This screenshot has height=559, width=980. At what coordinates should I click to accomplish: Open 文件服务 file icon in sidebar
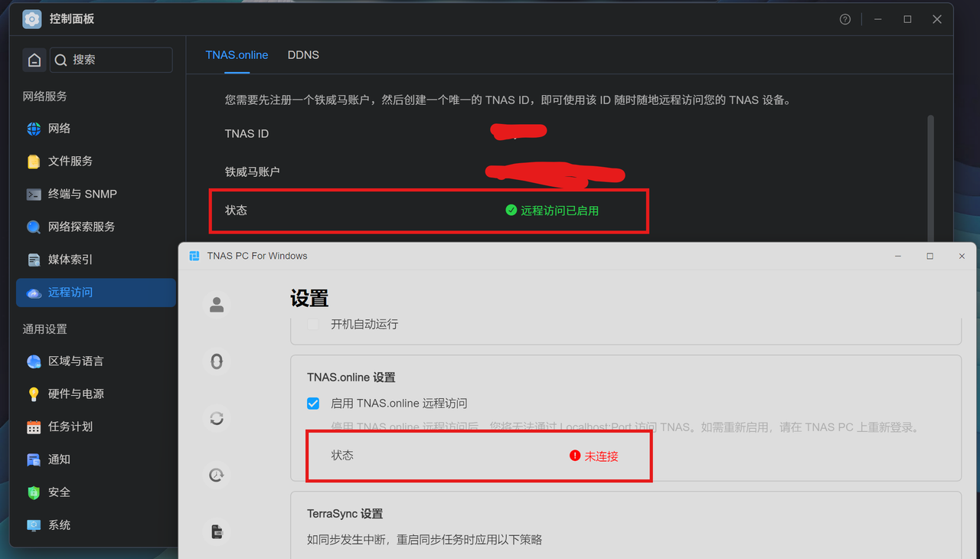coord(34,162)
